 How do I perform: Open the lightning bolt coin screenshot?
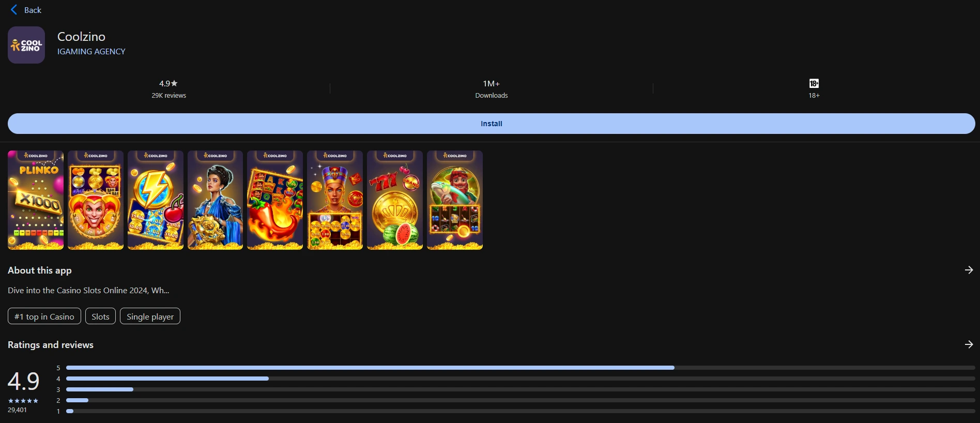[x=156, y=200]
